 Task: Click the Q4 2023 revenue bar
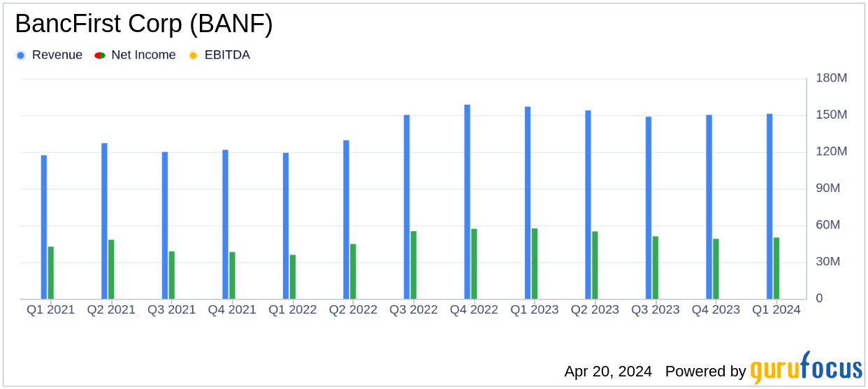(x=709, y=207)
